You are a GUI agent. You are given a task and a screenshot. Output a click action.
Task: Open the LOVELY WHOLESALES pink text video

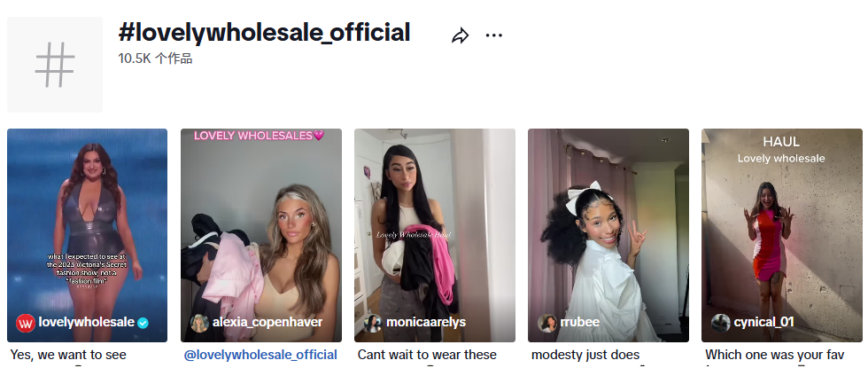pos(261,235)
